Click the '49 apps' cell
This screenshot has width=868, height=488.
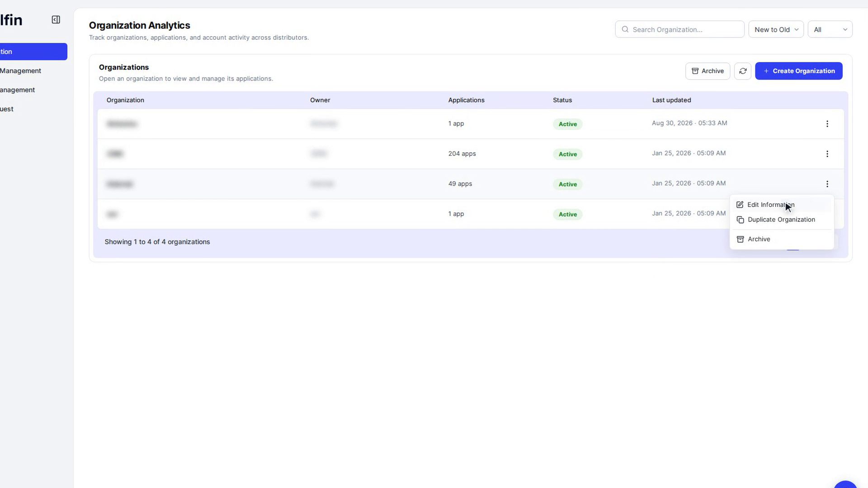point(460,184)
